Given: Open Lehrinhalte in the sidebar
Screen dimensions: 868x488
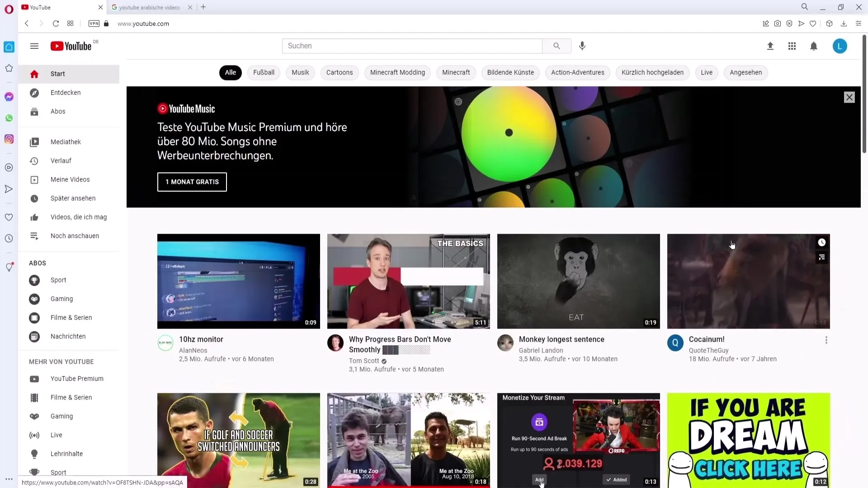Looking at the screenshot, I should [x=69, y=454].
